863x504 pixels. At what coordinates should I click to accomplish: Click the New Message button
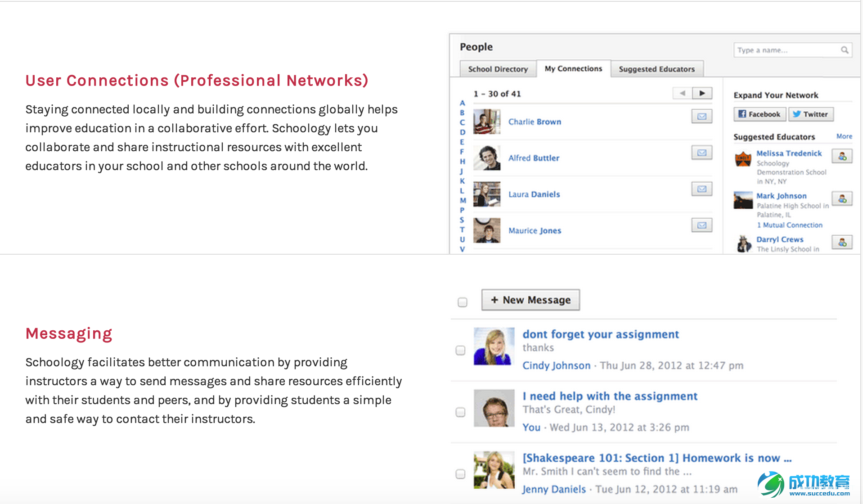(530, 299)
